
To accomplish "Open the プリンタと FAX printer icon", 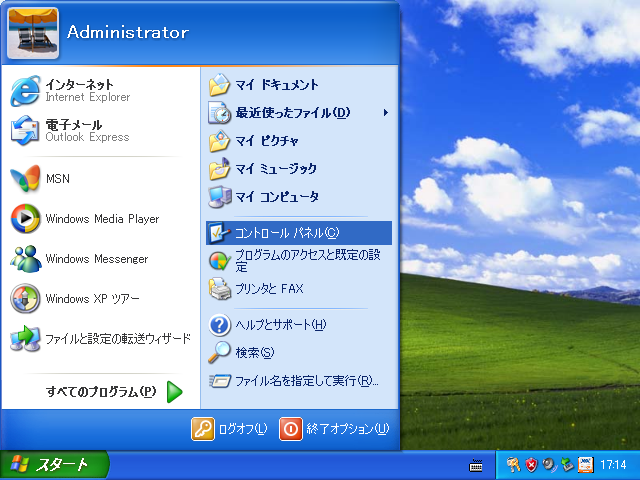I will 220,289.
